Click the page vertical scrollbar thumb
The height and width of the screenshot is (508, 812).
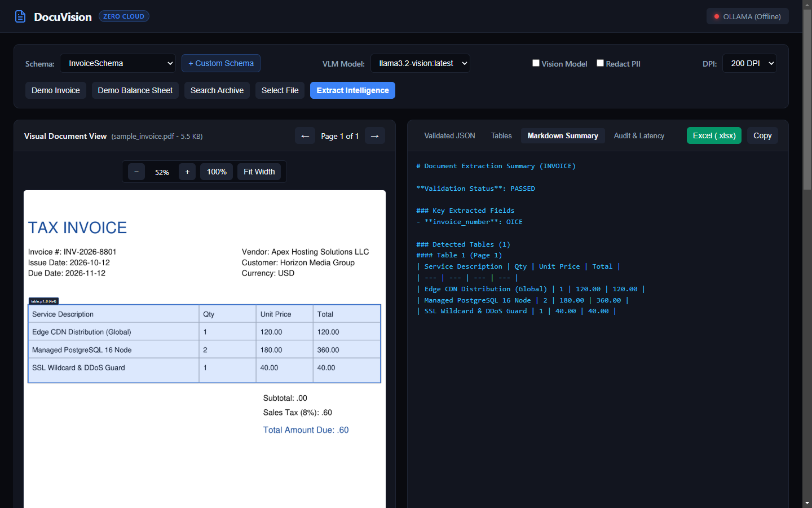coord(807,99)
